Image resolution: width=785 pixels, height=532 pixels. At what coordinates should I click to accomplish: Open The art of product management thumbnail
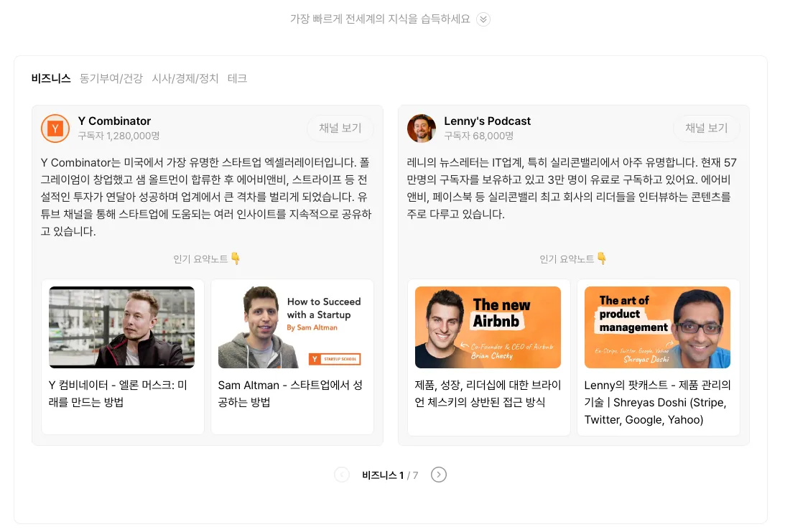pyautogui.click(x=657, y=327)
